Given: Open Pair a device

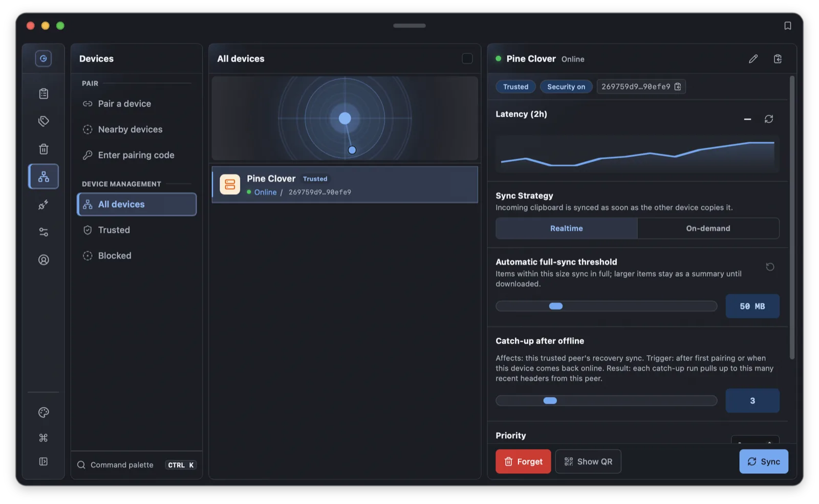Looking at the screenshot, I should [x=137, y=104].
